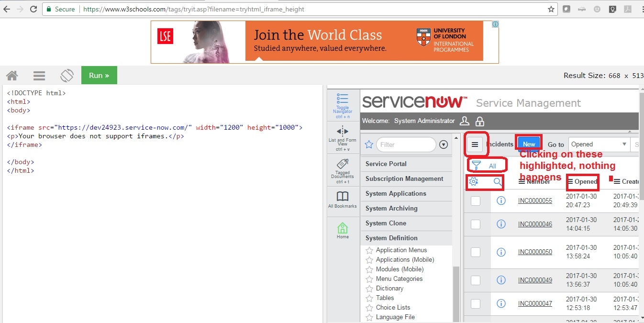The width and height of the screenshot is (644, 323).
Task: Open incident record INC0000046
Action: (535, 224)
